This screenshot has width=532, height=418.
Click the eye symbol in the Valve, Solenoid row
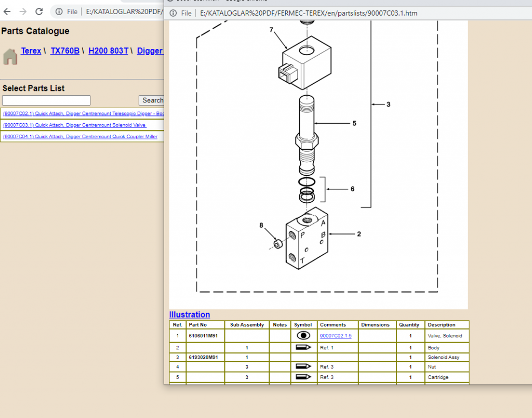(303, 335)
